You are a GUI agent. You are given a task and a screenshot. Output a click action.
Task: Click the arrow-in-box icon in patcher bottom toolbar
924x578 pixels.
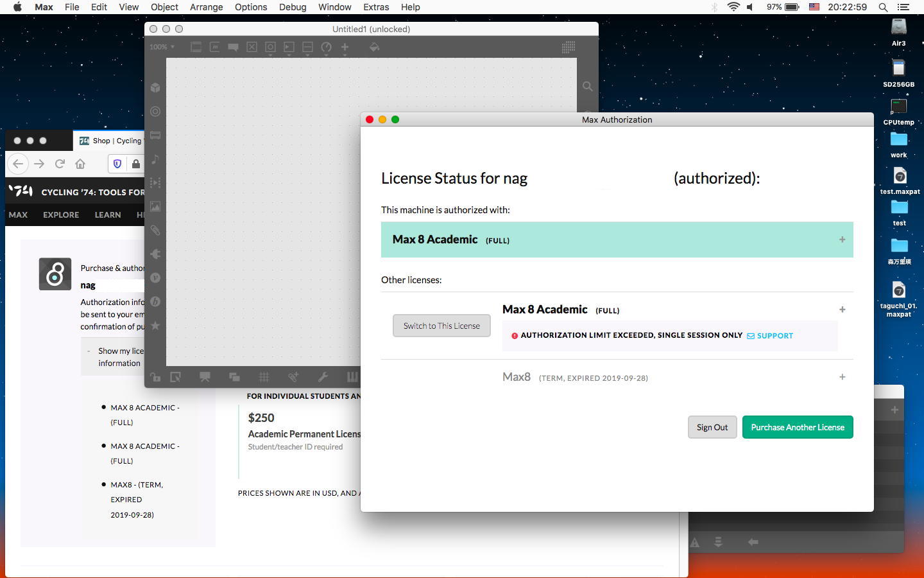coord(175,377)
